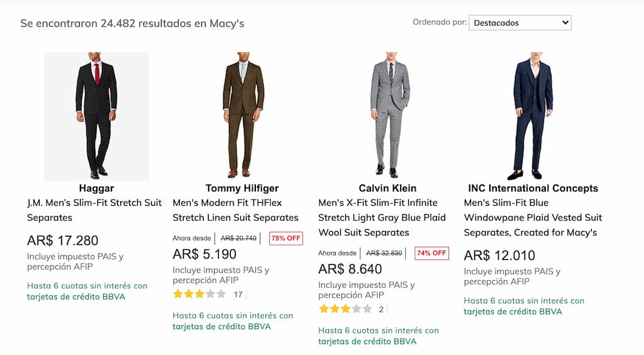Open Men's Modern Fit THFlex Linen title
644x355 pixels.
(x=235, y=210)
